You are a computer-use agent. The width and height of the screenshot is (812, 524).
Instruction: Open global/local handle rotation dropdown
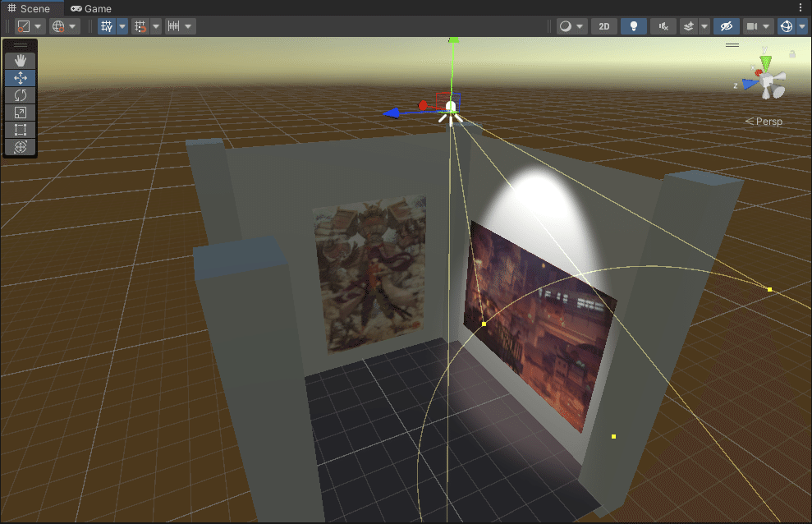coord(64,26)
